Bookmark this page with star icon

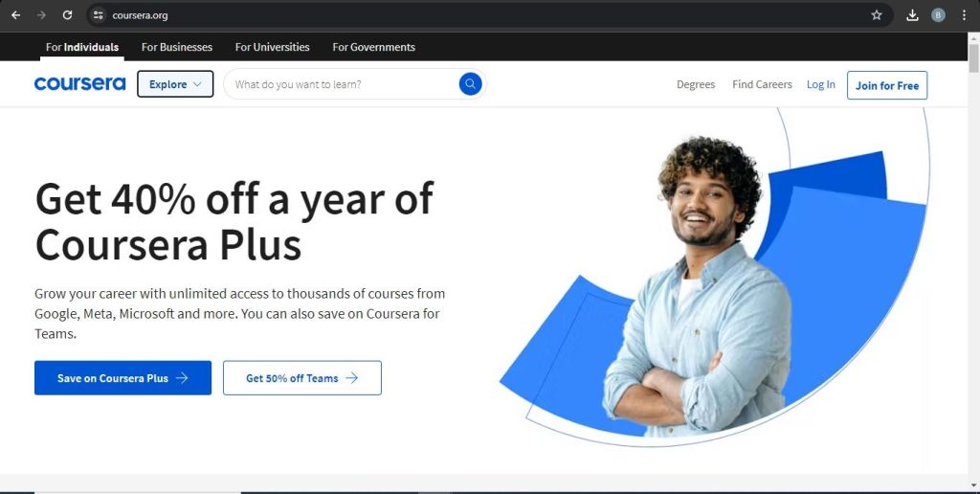coord(877,15)
